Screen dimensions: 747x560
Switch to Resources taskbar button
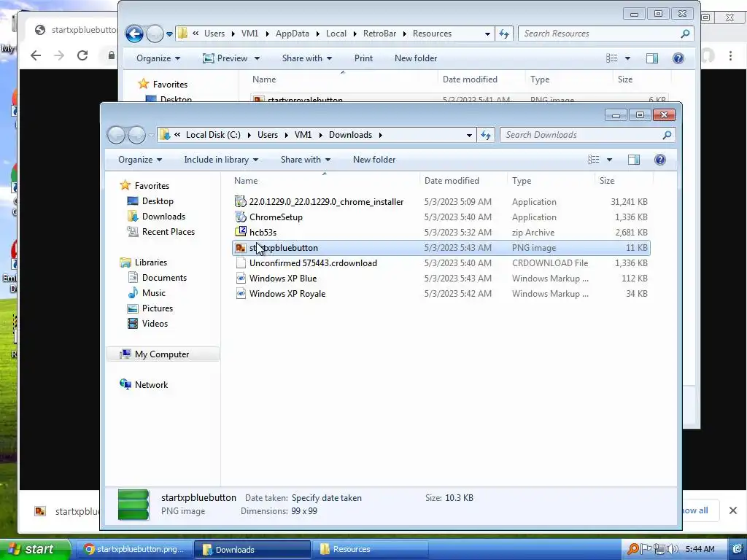click(369, 550)
